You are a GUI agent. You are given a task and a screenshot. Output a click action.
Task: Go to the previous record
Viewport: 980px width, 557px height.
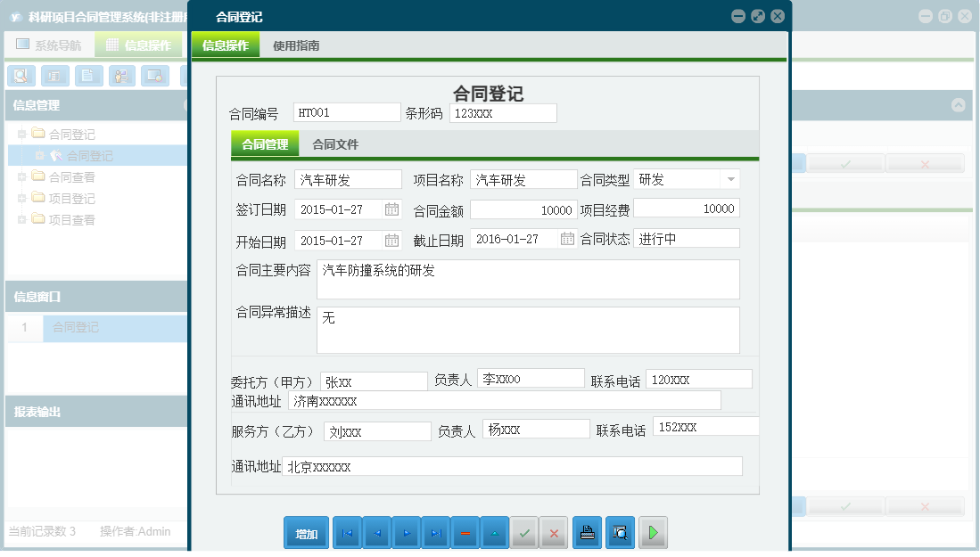375,532
